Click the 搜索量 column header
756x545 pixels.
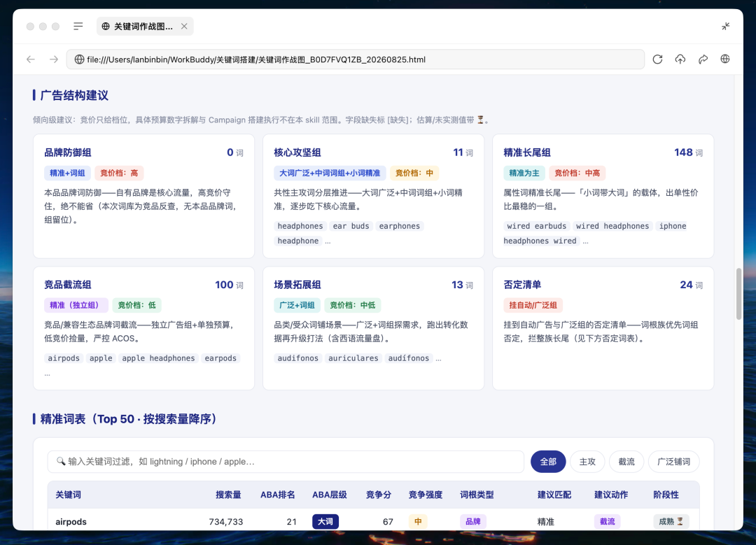click(228, 495)
